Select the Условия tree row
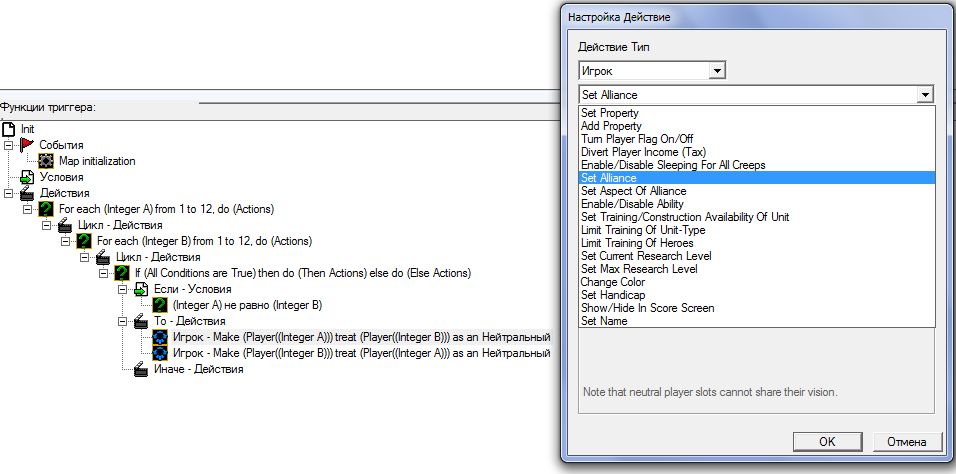This screenshot has width=956, height=474. [62, 177]
